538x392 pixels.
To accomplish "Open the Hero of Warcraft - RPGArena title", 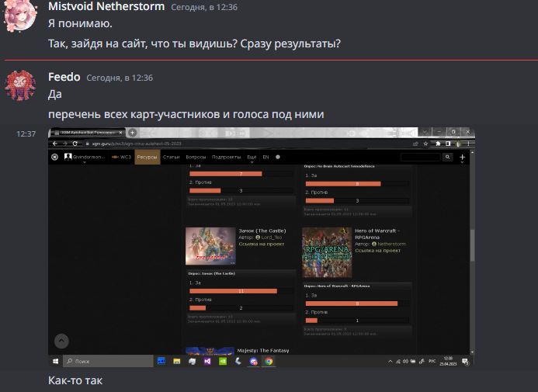I will coord(377,234).
